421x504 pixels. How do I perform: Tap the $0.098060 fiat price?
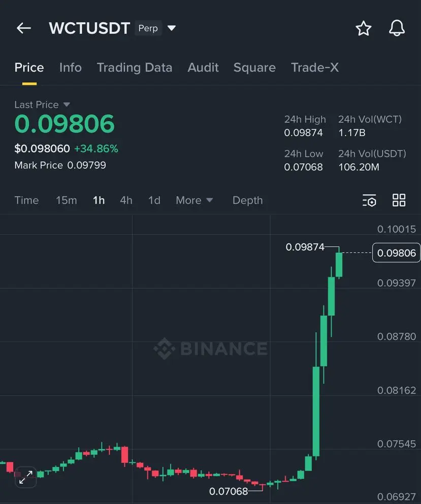[x=42, y=149]
